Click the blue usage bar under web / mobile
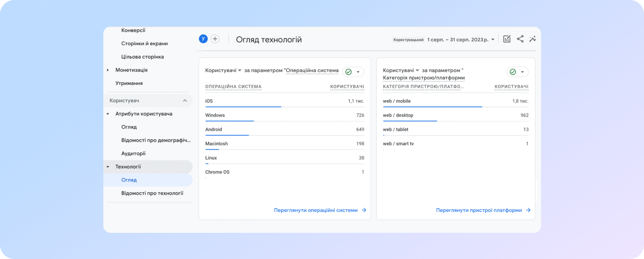 pos(432,107)
